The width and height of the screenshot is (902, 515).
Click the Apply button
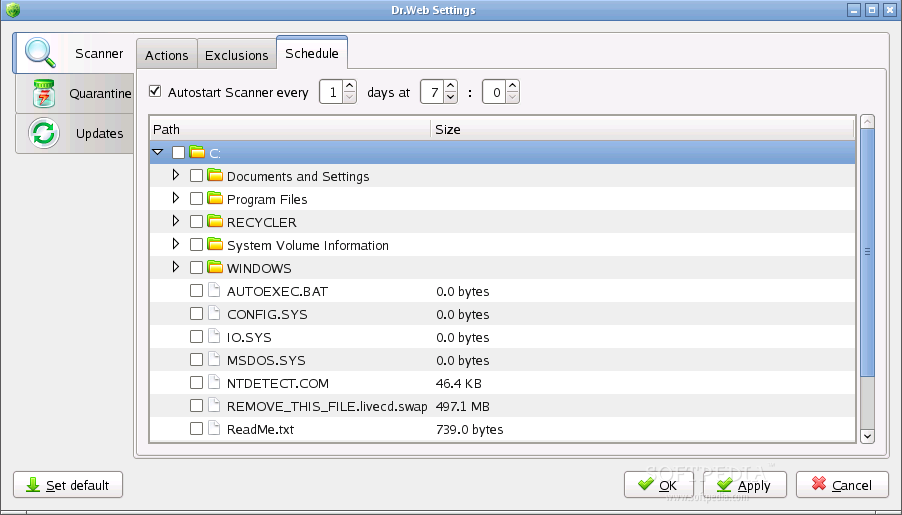(744, 485)
